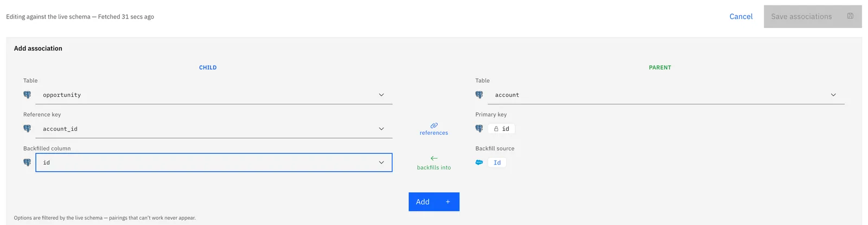Click the save disk icon on Save associations
Image resolution: width=868 pixels, height=225 pixels.
[850, 16]
